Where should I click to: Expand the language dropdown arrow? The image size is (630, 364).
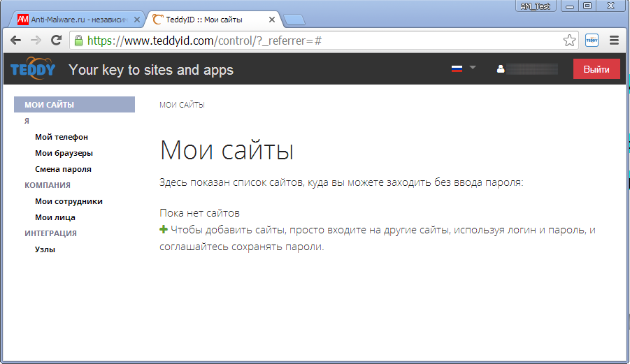(473, 68)
